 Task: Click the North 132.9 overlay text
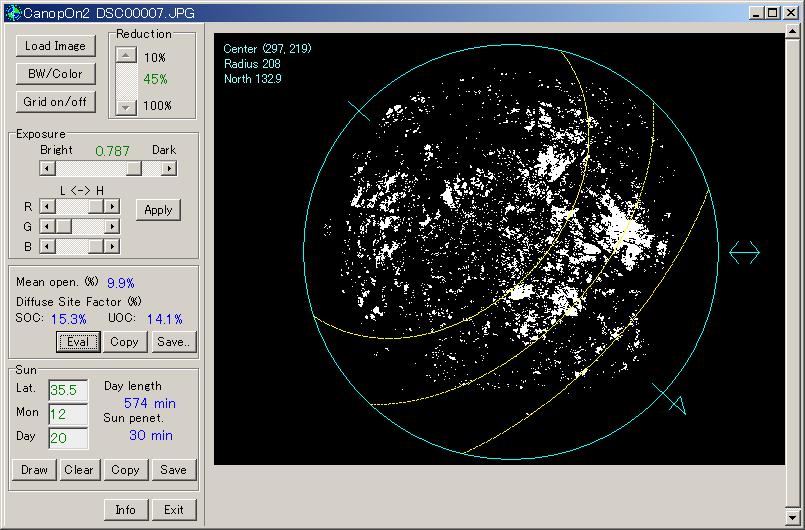tap(253, 79)
